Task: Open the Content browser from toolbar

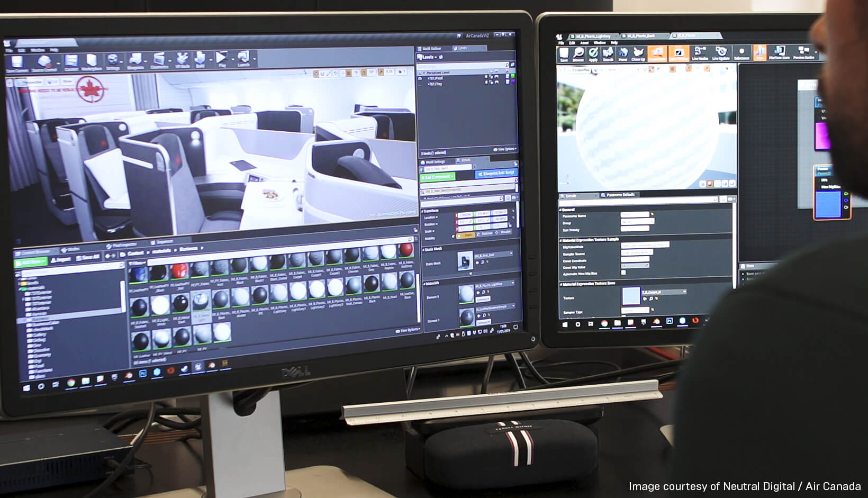Action: tap(71, 62)
